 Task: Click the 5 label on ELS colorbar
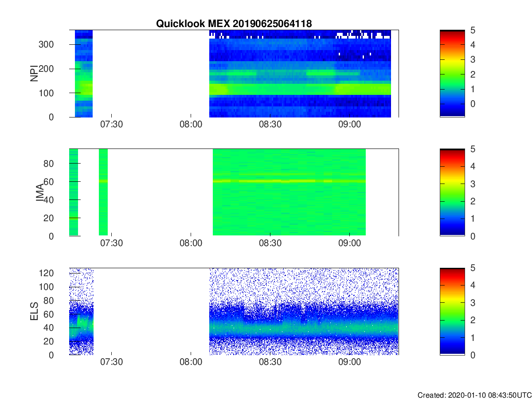point(472,268)
